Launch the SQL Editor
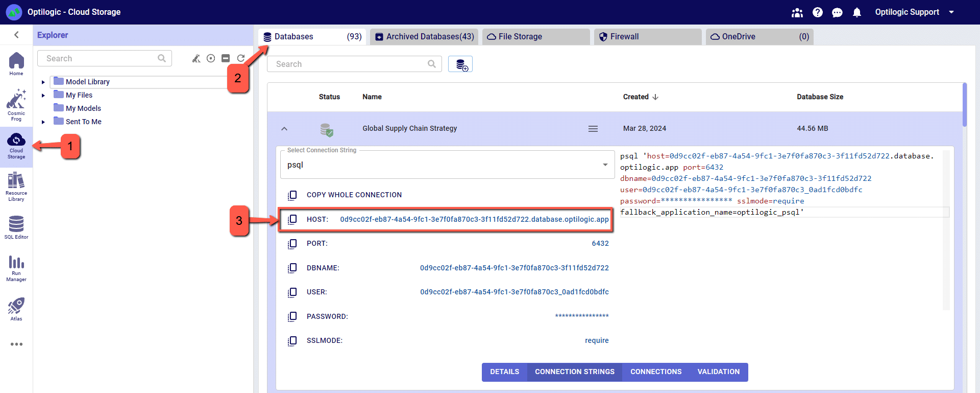 pos(16,227)
